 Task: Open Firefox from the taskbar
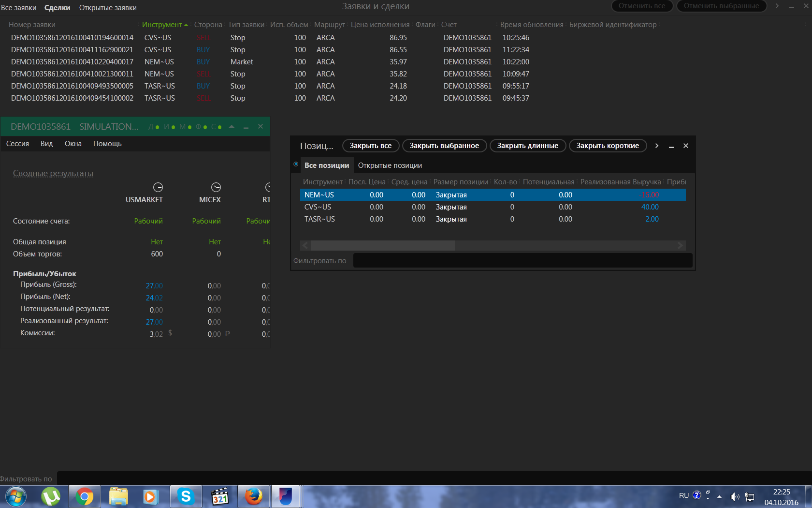[x=253, y=496]
